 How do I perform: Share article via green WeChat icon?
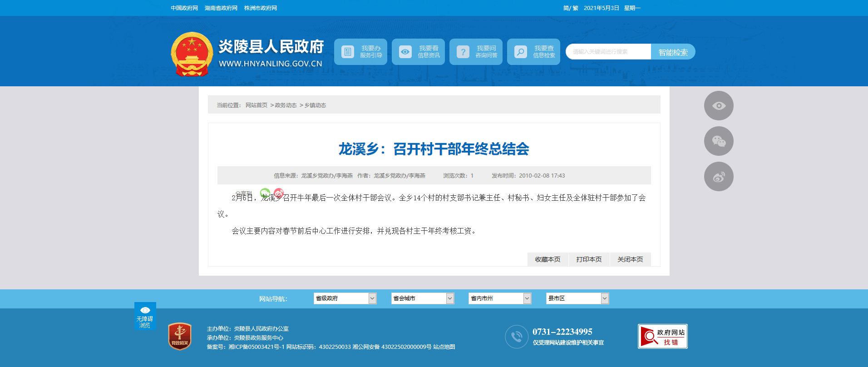pos(265,193)
